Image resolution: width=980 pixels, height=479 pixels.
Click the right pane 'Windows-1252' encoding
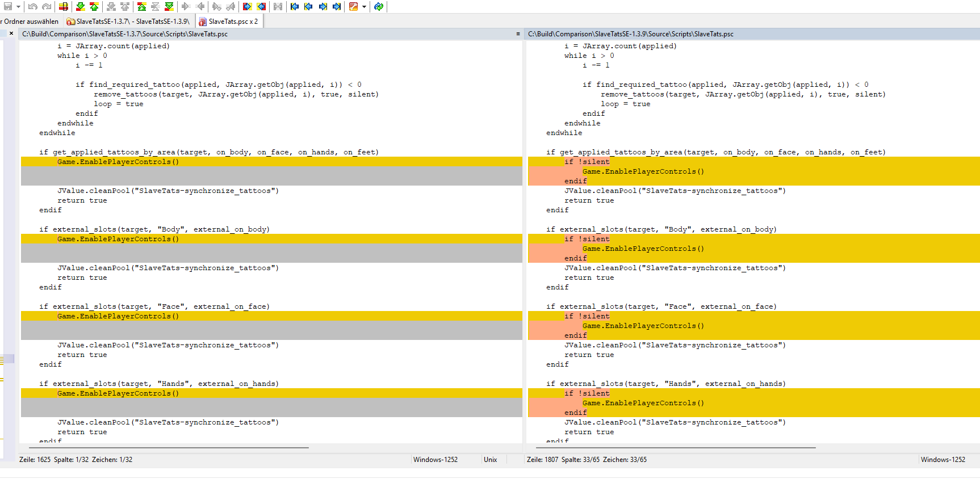click(943, 460)
